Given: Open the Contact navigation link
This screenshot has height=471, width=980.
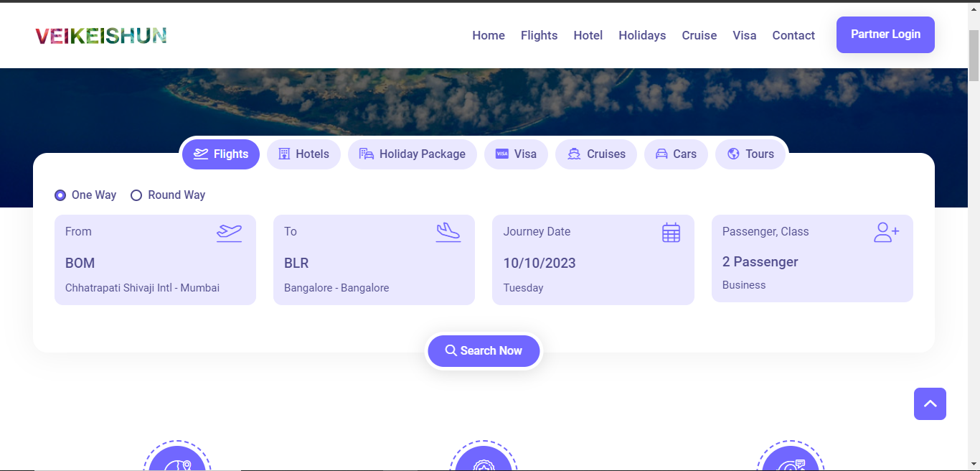Looking at the screenshot, I should pyautogui.click(x=793, y=35).
